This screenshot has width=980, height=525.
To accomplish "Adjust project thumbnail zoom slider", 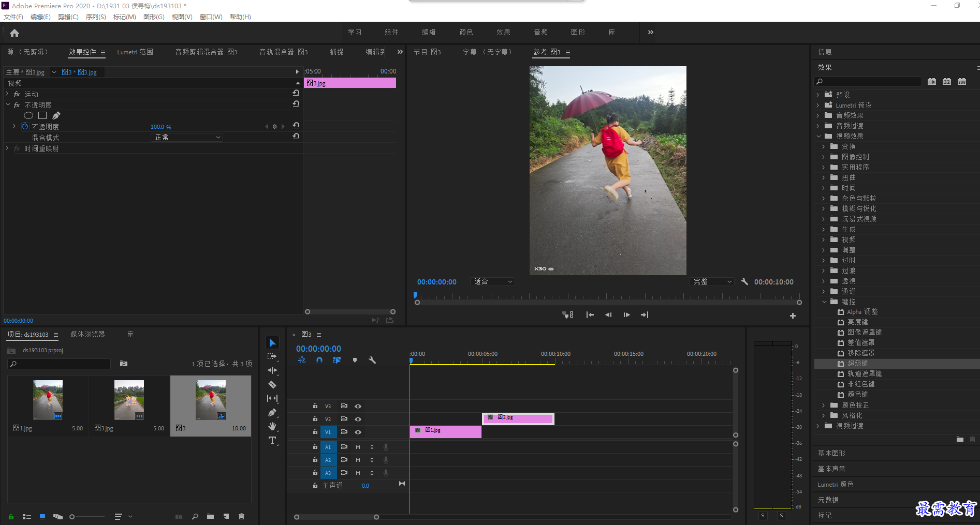I will pos(72,517).
